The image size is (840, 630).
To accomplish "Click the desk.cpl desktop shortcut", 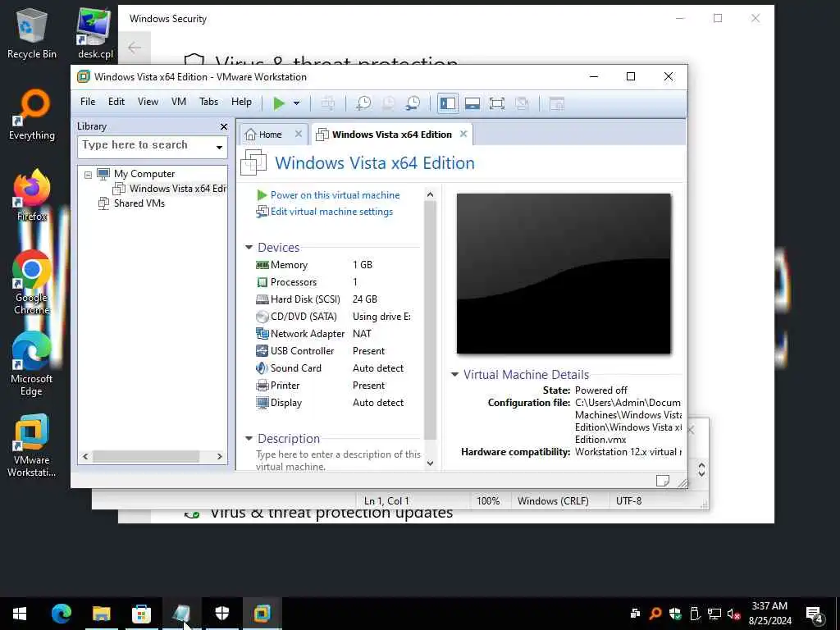I will 95,33.
